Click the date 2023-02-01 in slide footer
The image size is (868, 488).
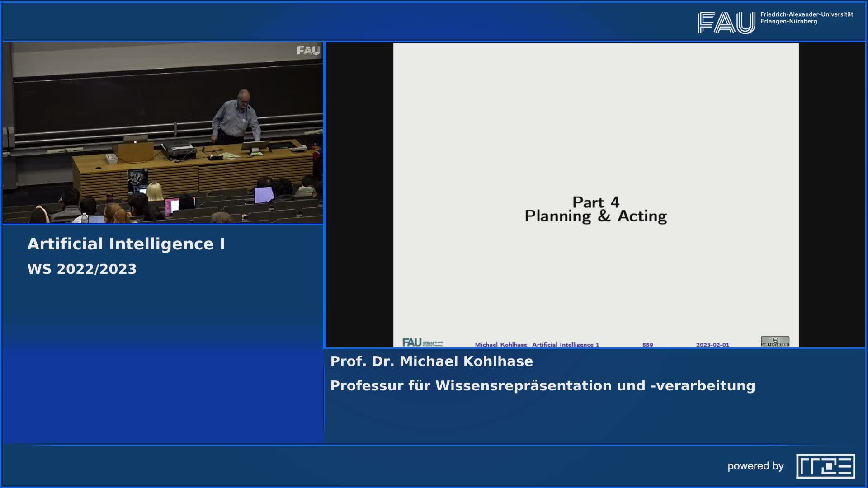tap(712, 345)
